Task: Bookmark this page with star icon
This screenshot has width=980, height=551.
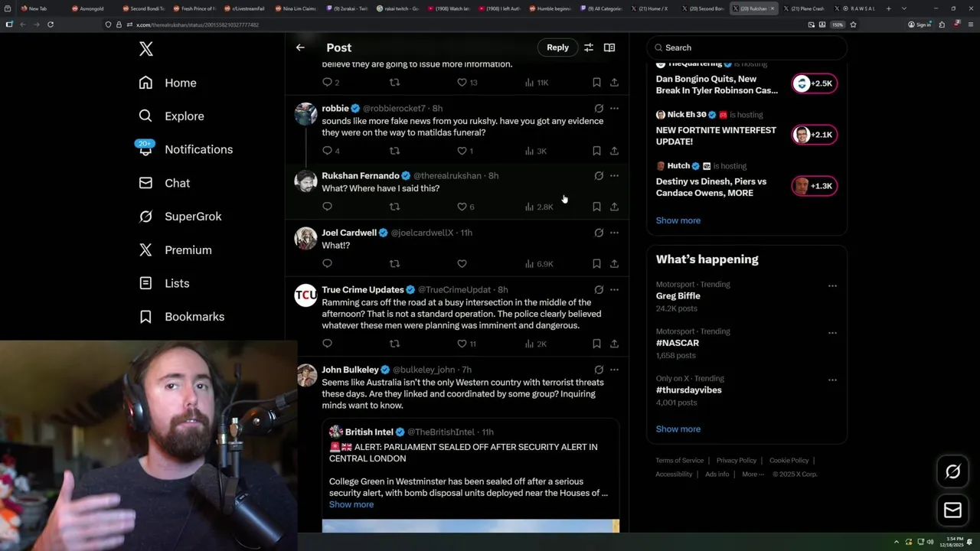Action: (853, 24)
